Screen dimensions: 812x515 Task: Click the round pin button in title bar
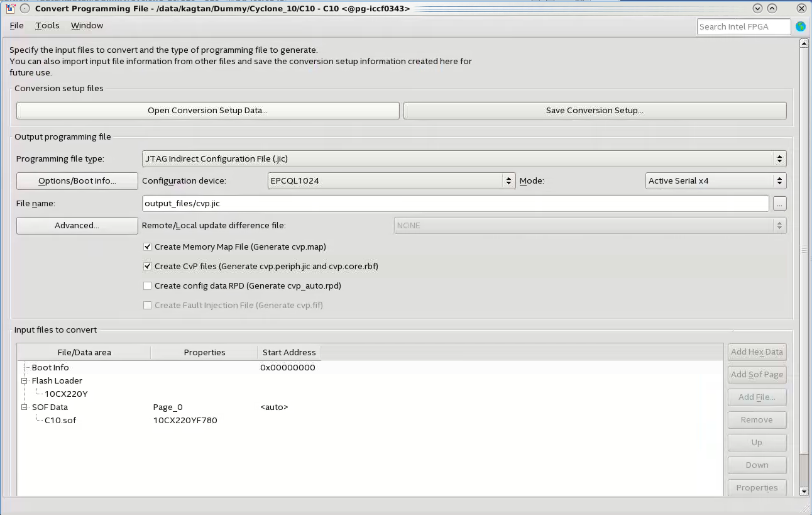[x=25, y=8]
